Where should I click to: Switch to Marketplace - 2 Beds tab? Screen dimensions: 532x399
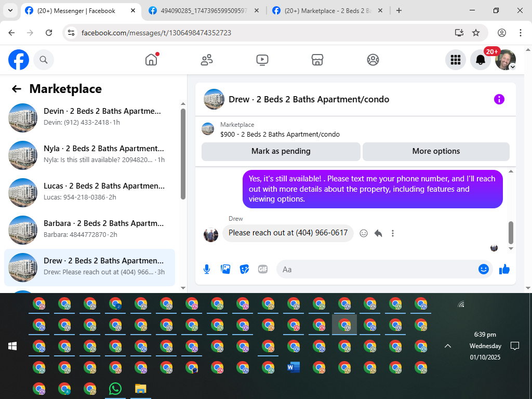tap(327, 11)
